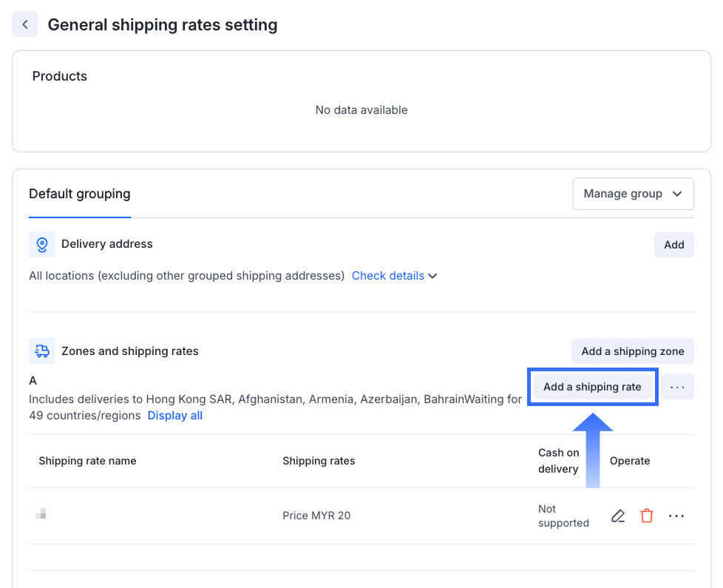Open the three-dot menu for zone A

(x=677, y=387)
